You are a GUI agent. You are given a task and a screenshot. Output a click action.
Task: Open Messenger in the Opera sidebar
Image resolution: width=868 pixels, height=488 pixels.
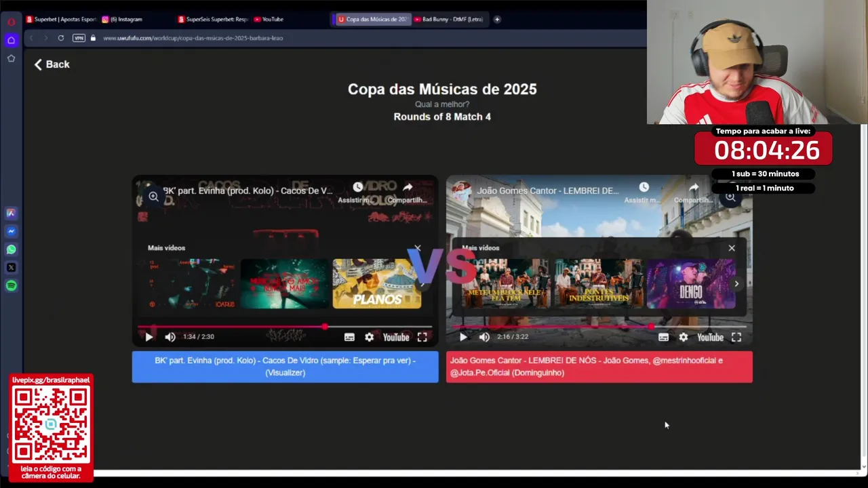coord(11,231)
